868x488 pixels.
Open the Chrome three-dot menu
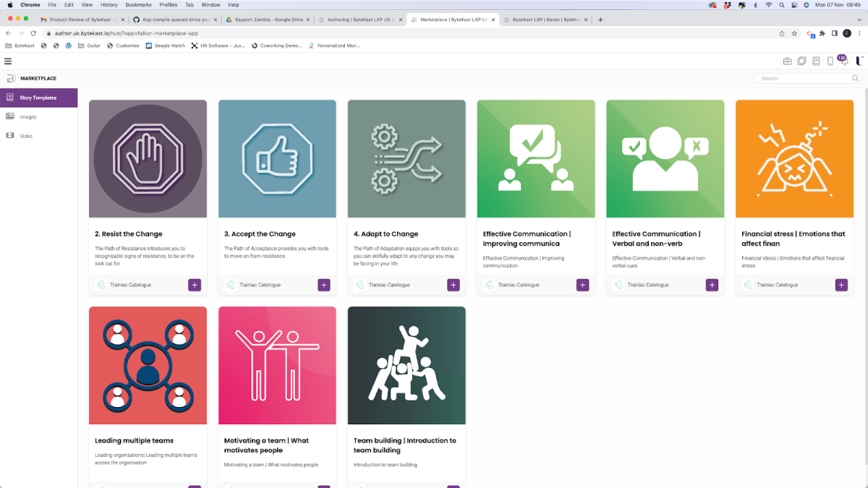(860, 33)
